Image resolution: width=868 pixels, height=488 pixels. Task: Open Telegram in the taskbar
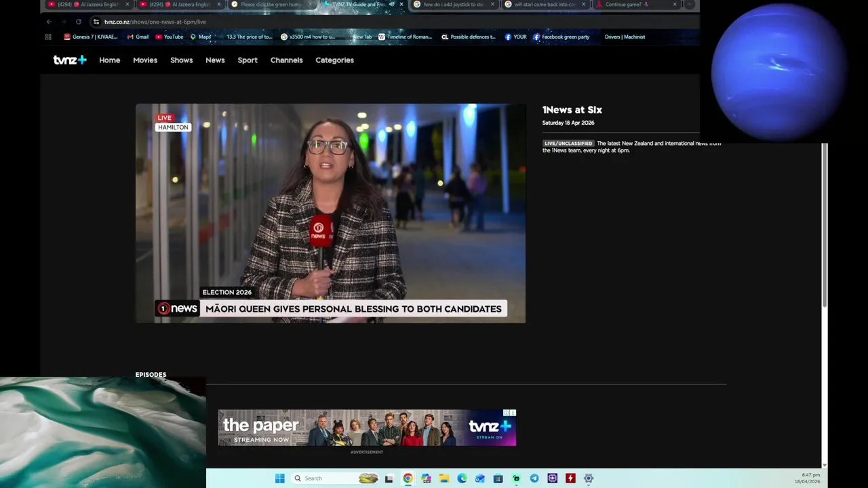[534, 479]
